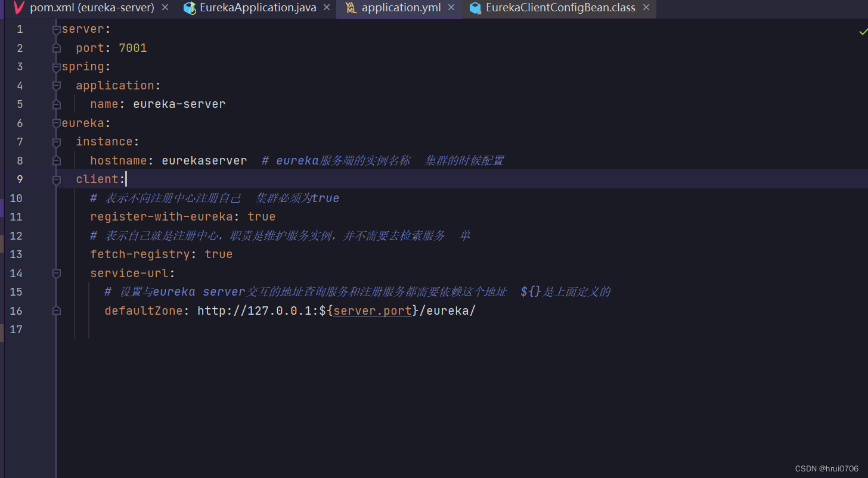Click the comment on line 12
The image size is (868, 478).
280,235
